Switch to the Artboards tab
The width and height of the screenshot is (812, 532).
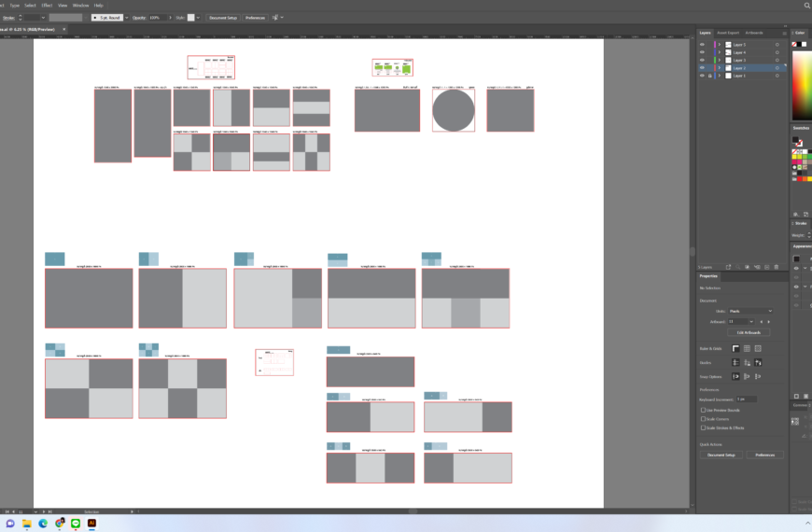(x=754, y=33)
